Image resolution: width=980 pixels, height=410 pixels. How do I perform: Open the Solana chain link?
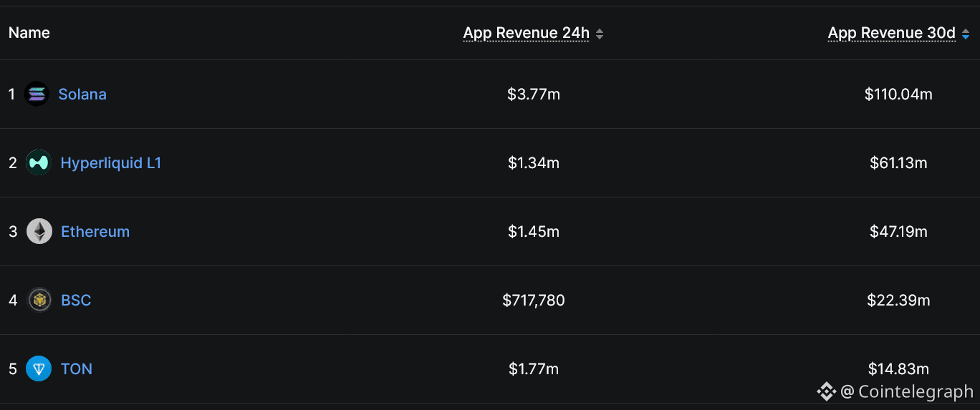click(82, 94)
